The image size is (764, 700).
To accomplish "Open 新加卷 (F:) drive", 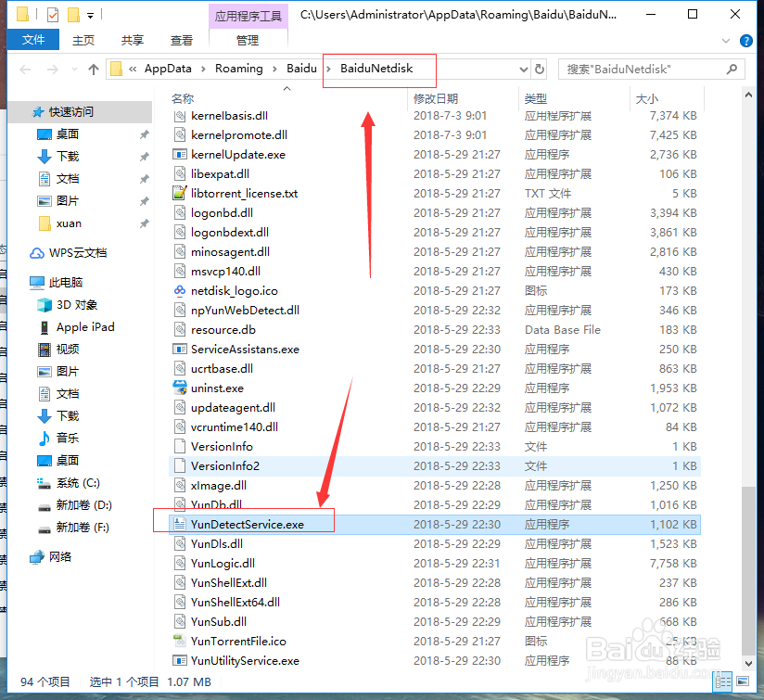I will click(83, 528).
